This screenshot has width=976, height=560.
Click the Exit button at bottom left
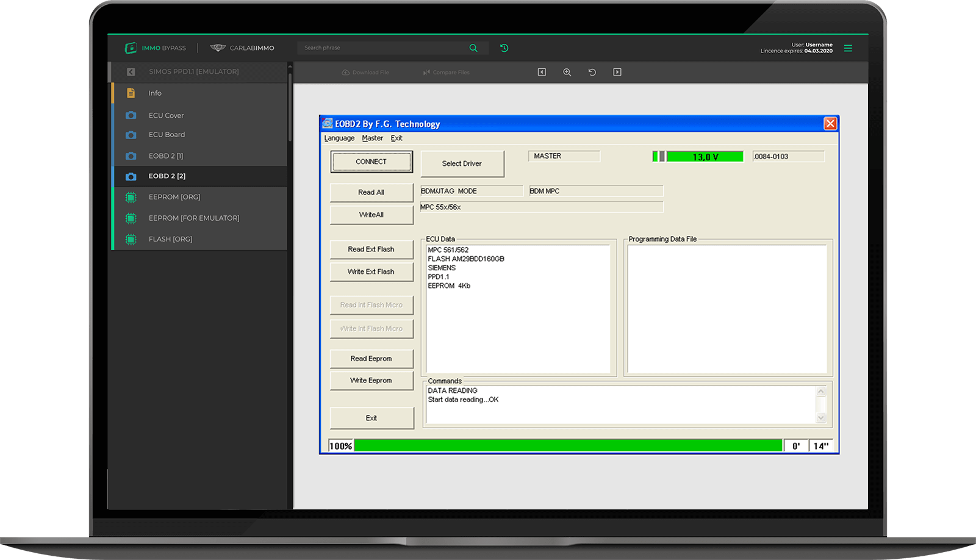371,418
